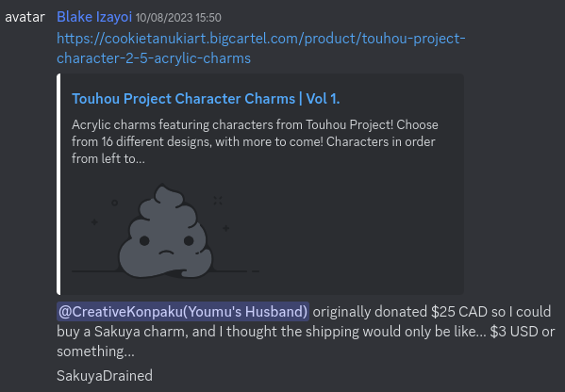This screenshot has height=392, width=565.
Task: Click the SakuyaDrained emoji text
Action: pyautogui.click(x=105, y=375)
